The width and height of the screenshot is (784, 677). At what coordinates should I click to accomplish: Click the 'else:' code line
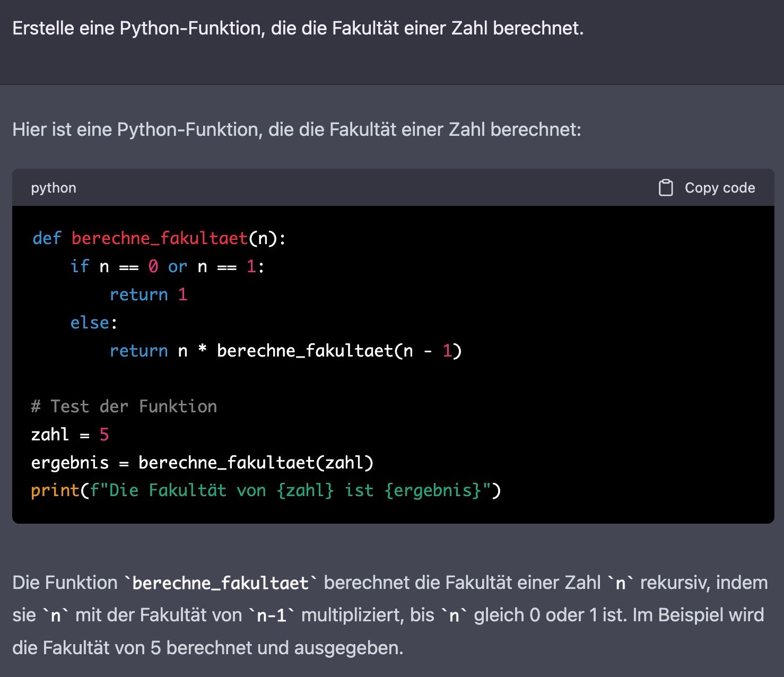coord(94,323)
